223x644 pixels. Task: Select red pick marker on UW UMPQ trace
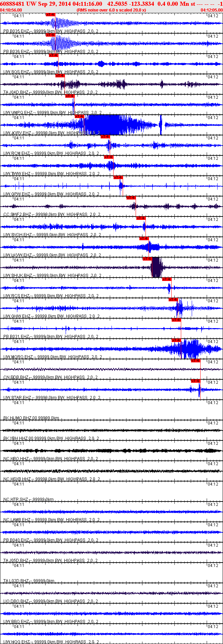[x=70, y=96]
